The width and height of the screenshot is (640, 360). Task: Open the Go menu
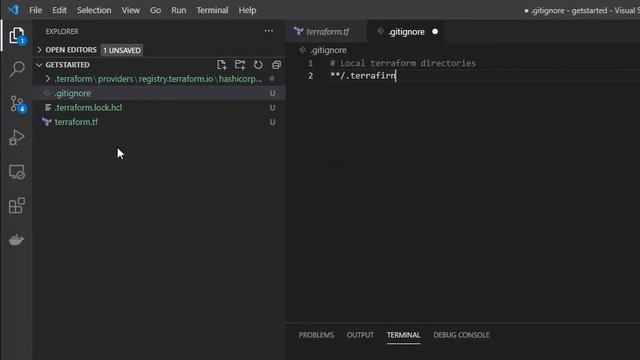156,10
